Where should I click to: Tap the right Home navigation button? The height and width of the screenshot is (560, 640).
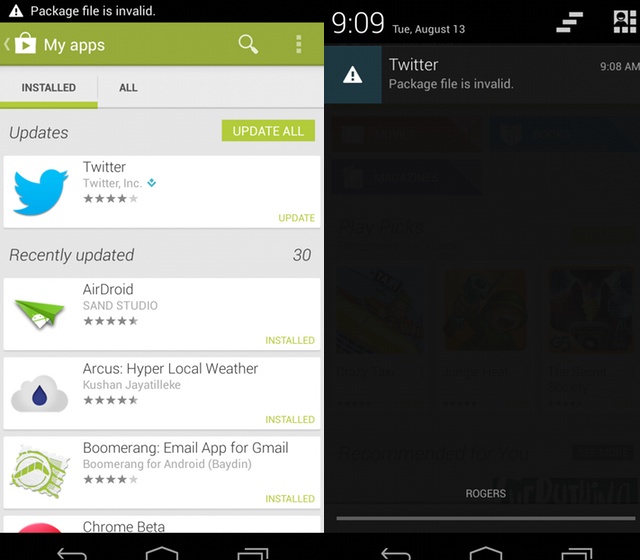pyautogui.click(x=486, y=553)
